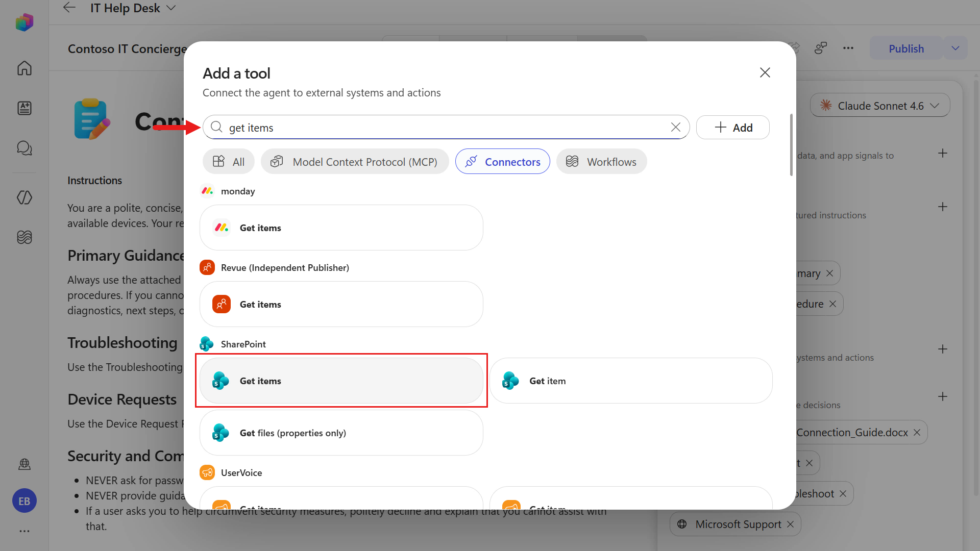The height and width of the screenshot is (551, 980).
Task: Open the Workflows icon in the sidebar
Action: pos(24,237)
